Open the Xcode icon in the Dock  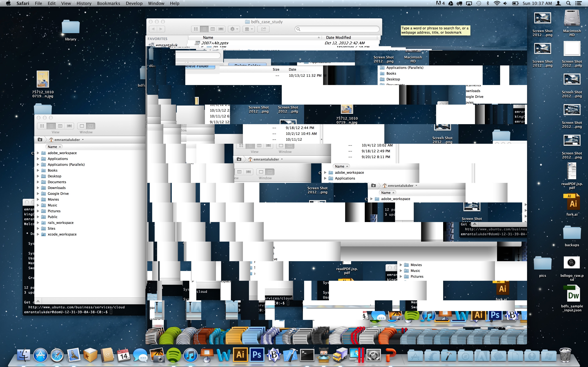pyautogui.click(x=290, y=355)
